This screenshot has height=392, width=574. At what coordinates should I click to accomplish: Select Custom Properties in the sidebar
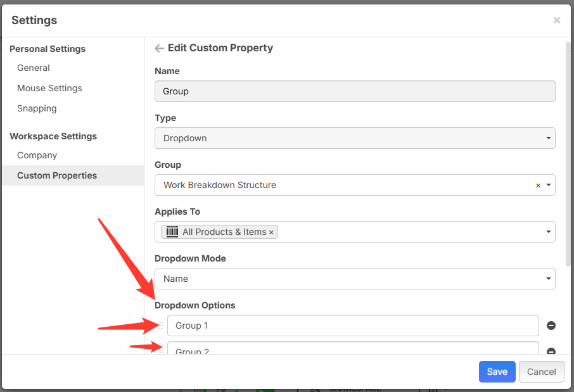[57, 175]
